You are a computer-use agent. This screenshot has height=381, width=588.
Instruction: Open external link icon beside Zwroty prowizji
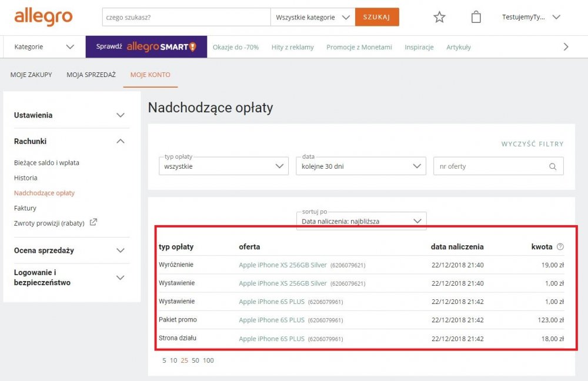point(93,222)
